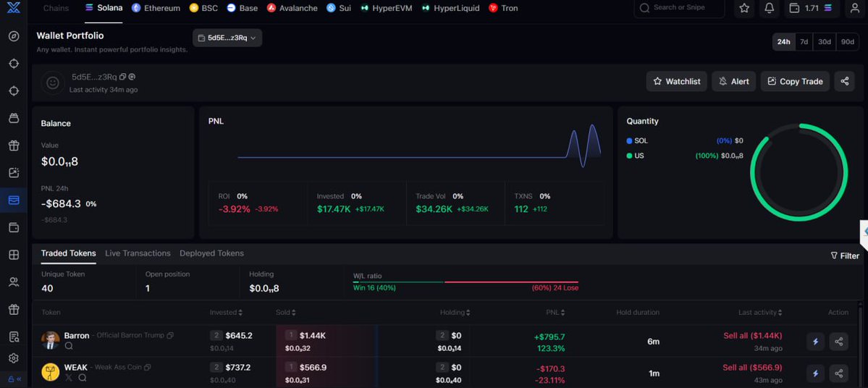The width and height of the screenshot is (868, 388).
Task: Open the Live Transactions tab
Action: pyautogui.click(x=138, y=253)
